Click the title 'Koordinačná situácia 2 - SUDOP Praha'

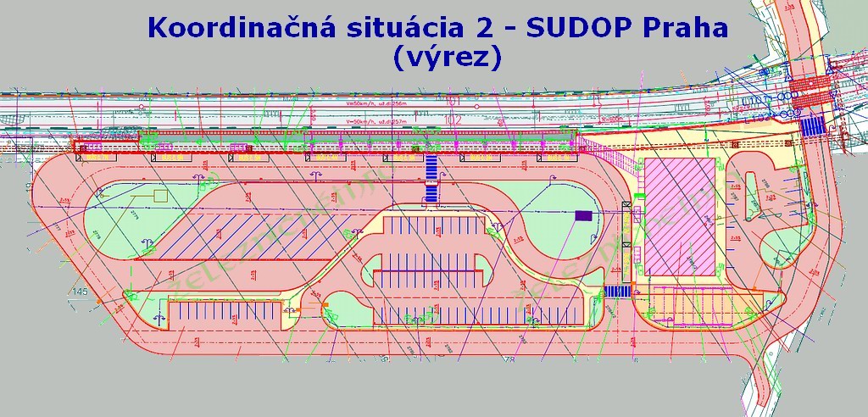[x=438, y=28]
